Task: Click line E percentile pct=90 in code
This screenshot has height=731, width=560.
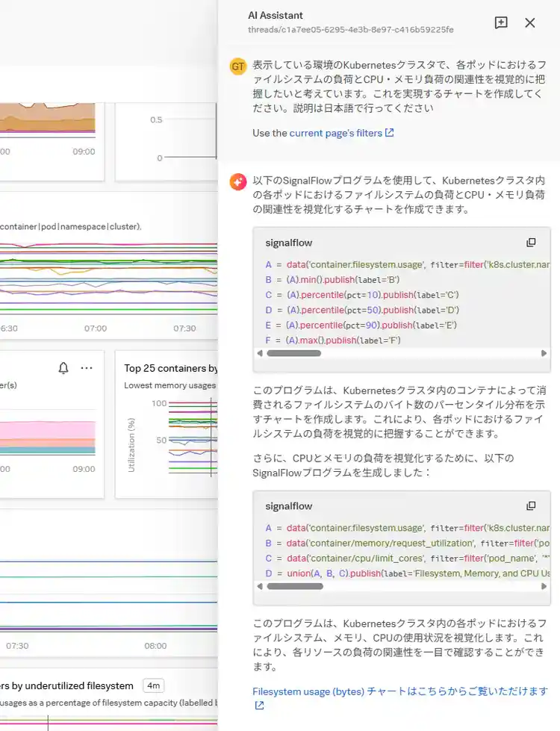Action: click(x=361, y=325)
